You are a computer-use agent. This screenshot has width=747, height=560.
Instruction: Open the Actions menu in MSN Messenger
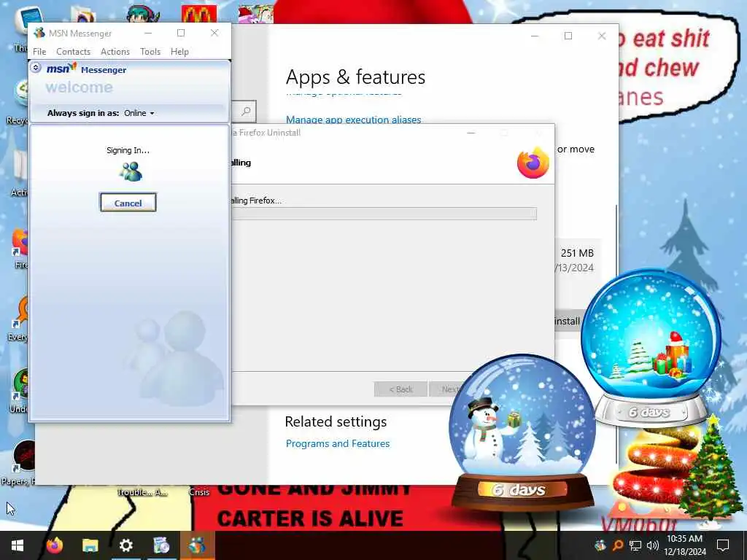[x=115, y=52]
